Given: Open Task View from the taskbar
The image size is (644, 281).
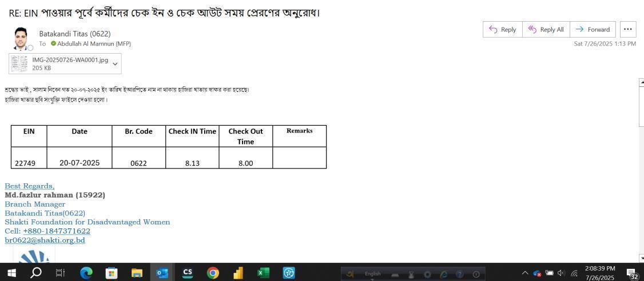Looking at the screenshot, I should click(x=60, y=273).
